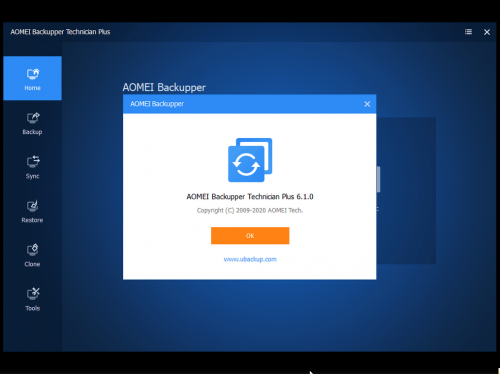Screen dimensions: 500x374
Task: Click the AOMEI Backupper logo in dialog
Action: [250, 160]
